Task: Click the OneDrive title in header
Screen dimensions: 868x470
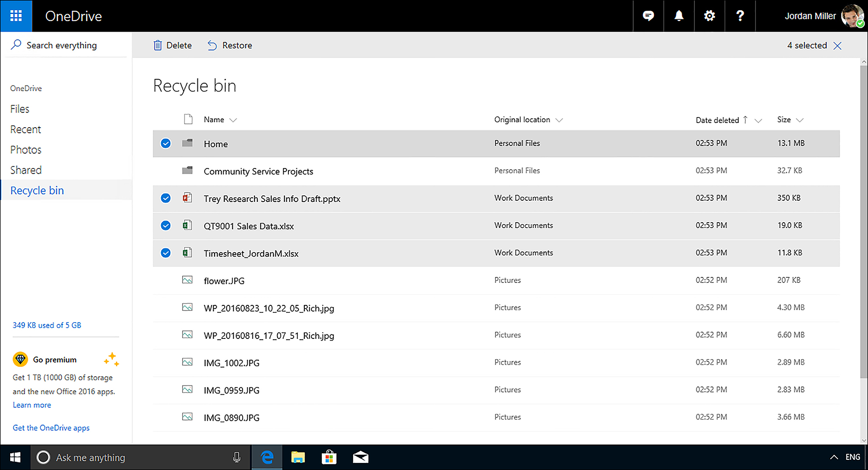Action: 74,16
